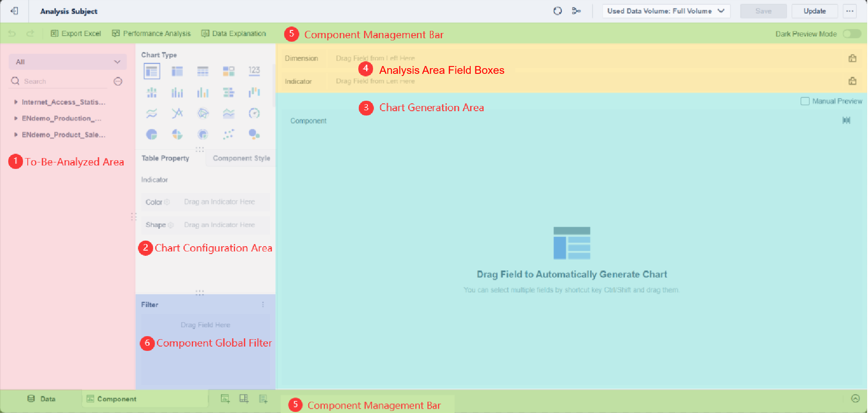The image size is (868, 413).
Task: Select the scatter chart type icon
Action: tap(229, 134)
